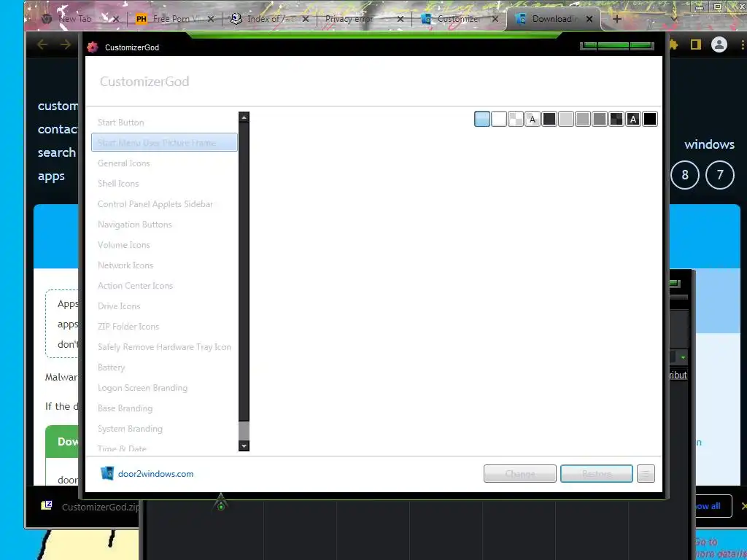
Task: Click the Change button
Action: [519, 474]
